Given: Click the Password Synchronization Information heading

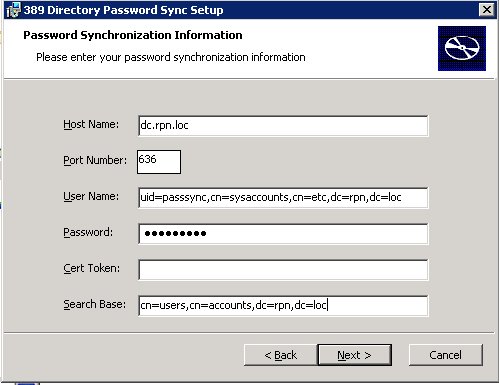Looking at the screenshot, I should point(133,35).
